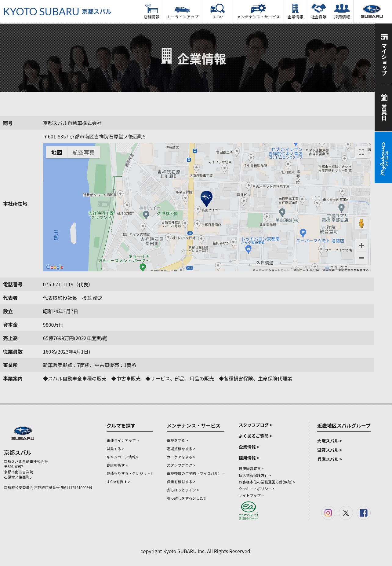
Task: Click the エコアクション21 certification badge
Action: [249, 510]
